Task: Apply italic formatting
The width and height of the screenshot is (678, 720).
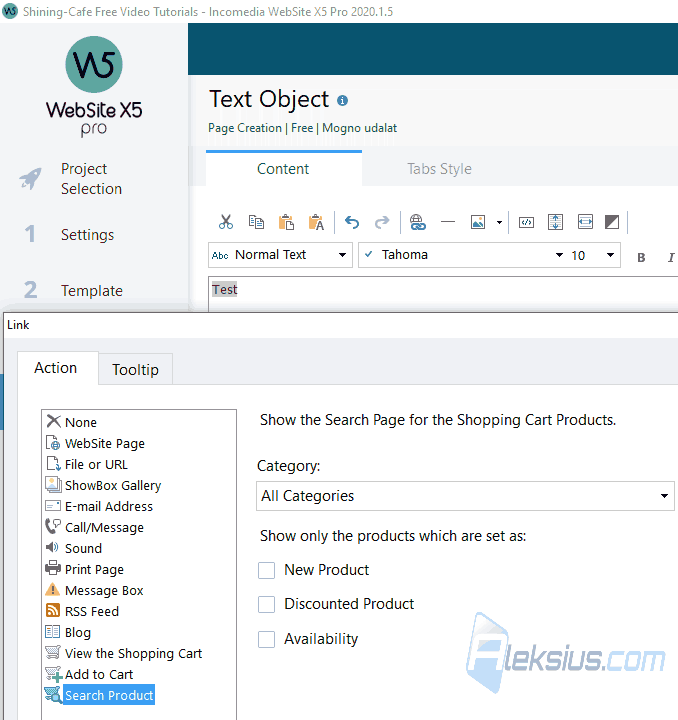Action: point(671,258)
